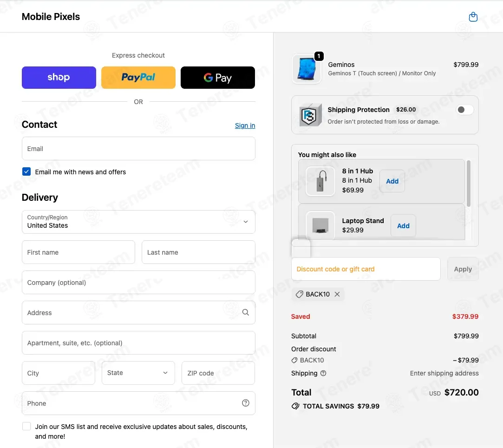
Task: Click the address search magnifier icon
Action: [245, 312]
